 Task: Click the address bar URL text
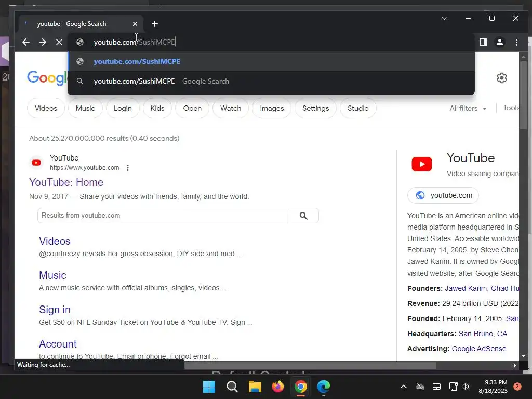135,42
